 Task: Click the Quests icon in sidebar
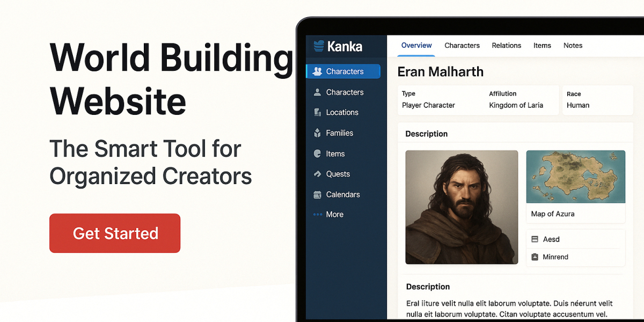317,174
